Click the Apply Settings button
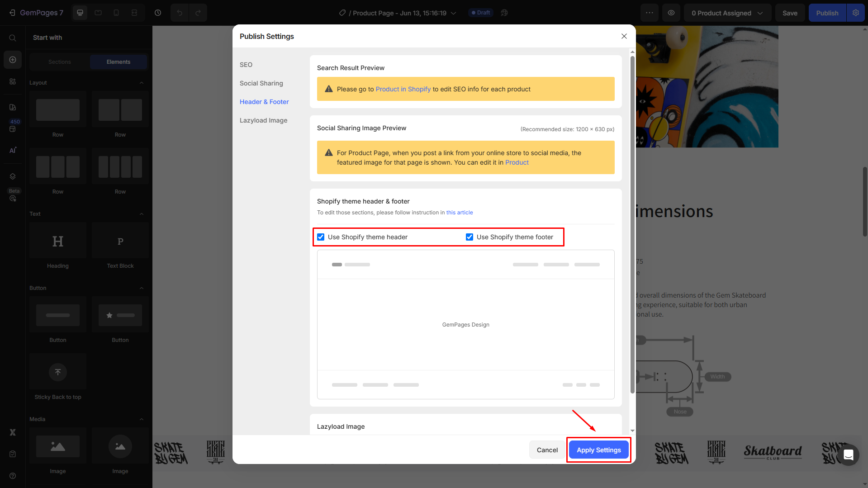This screenshot has width=868, height=488. coord(598,450)
